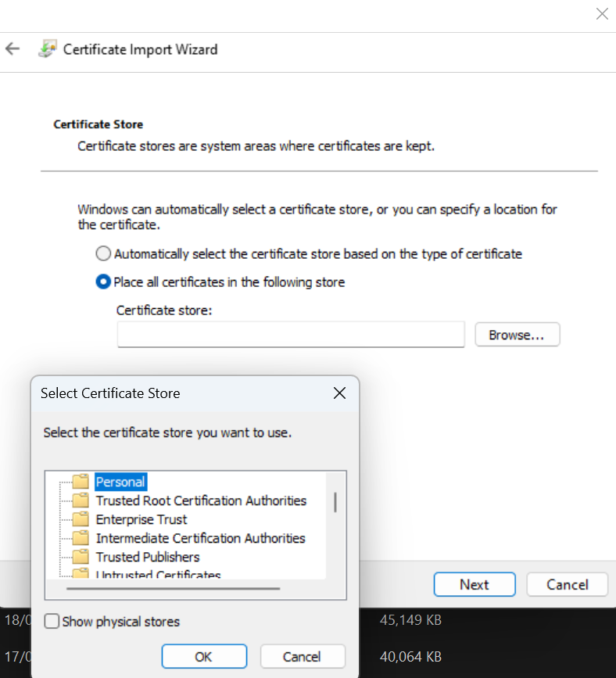Click the Trusted Publishers folder icon
616x678 pixels.
81,557
